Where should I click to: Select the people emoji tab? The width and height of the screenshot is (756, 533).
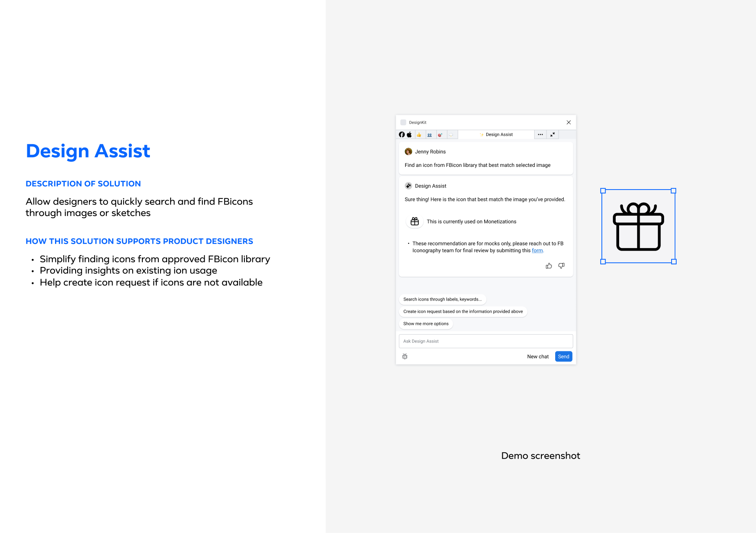430,135
